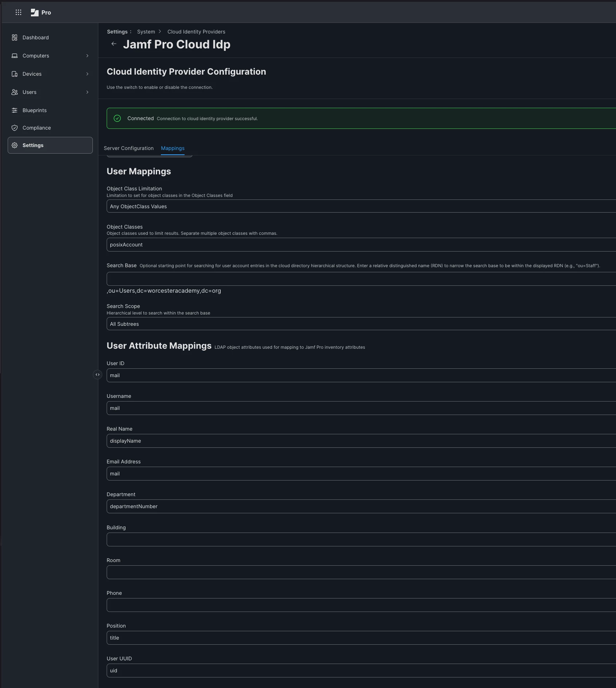616x688 pixels.
Task: Click the Compliance shield icon
Action: 15,128
